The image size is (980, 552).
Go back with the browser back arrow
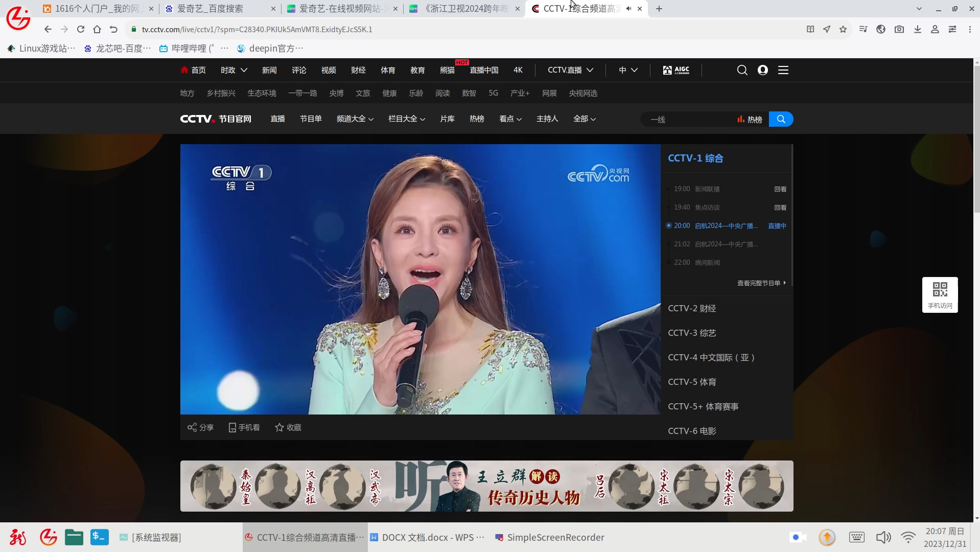(48, 30)
